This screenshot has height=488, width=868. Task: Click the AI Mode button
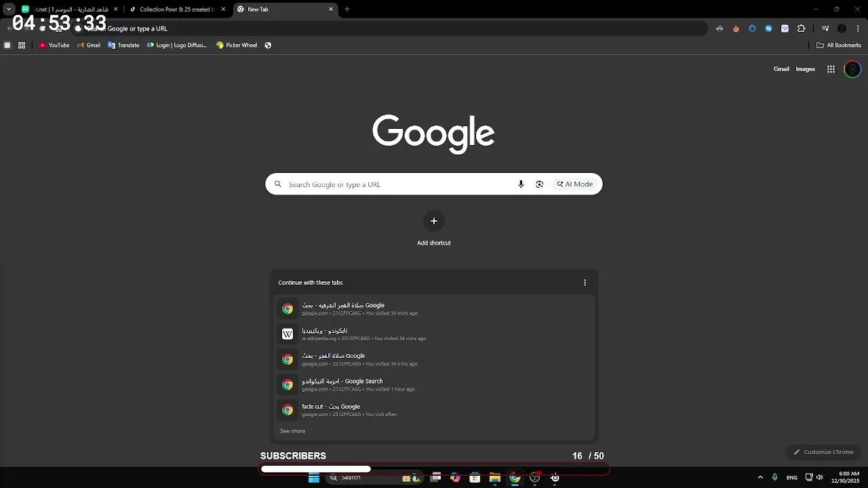575,184
